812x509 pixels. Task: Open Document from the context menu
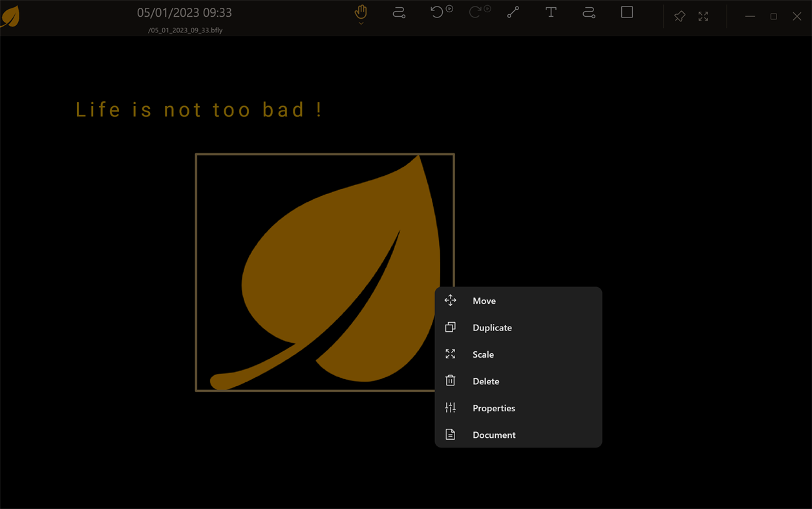tap(494, 435)
